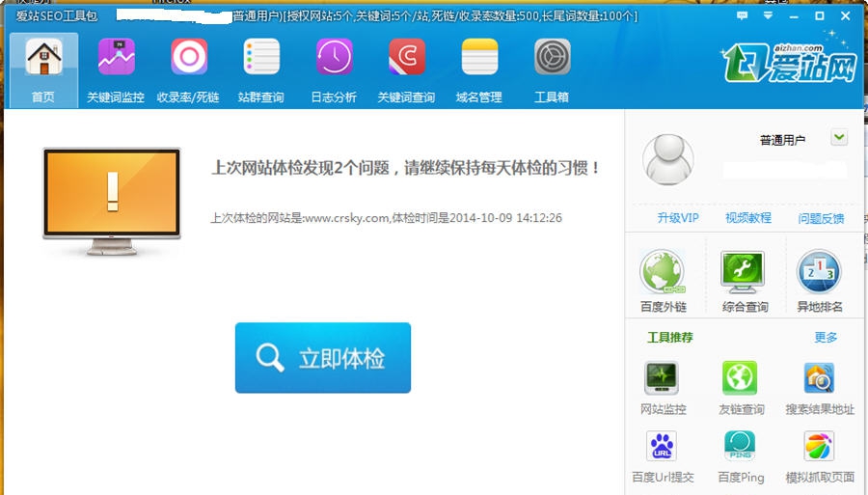This screenshot has height=495, width=868.
Task: Open the 百度Ping tool
Action: [x=741, y=456]
